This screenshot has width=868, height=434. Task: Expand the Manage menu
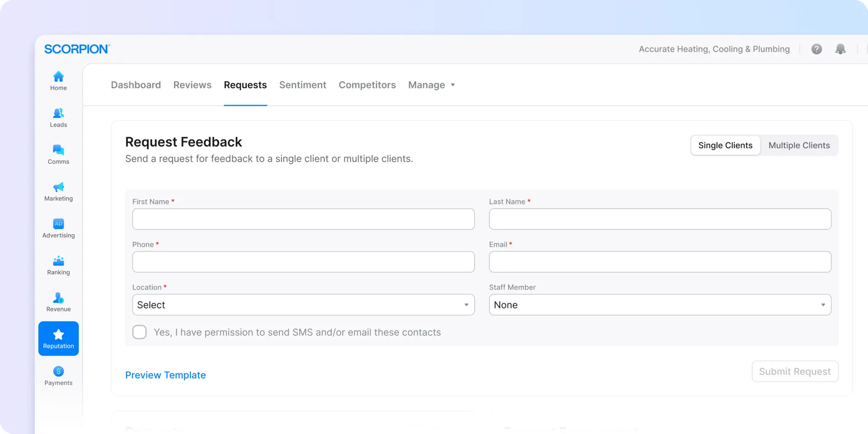coord(431,85)
